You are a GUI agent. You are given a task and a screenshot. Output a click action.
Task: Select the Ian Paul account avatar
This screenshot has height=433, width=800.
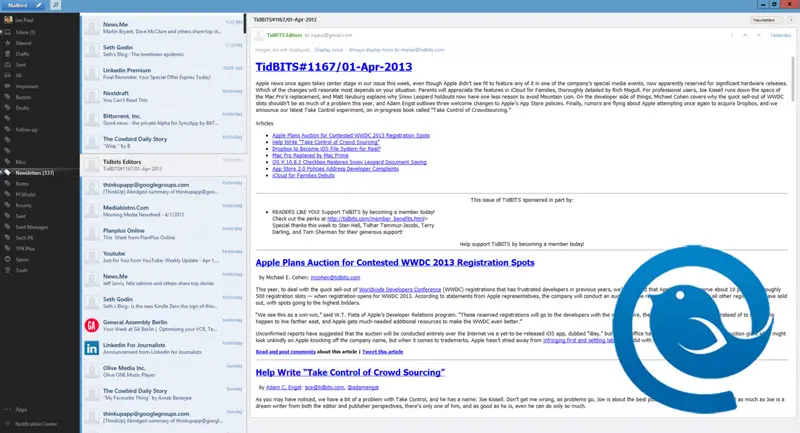tap(8, 20)
